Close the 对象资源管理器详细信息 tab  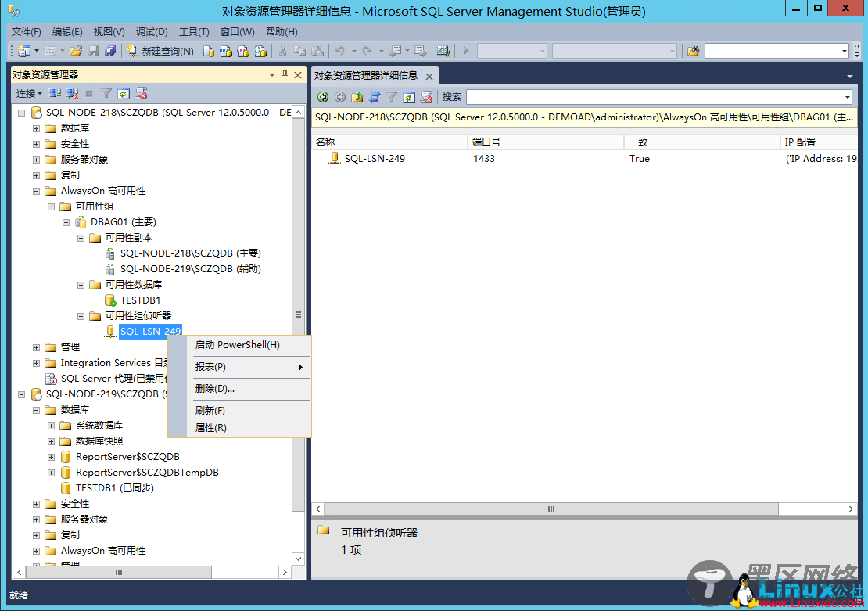pyautogui.click(x=429, y=77)
